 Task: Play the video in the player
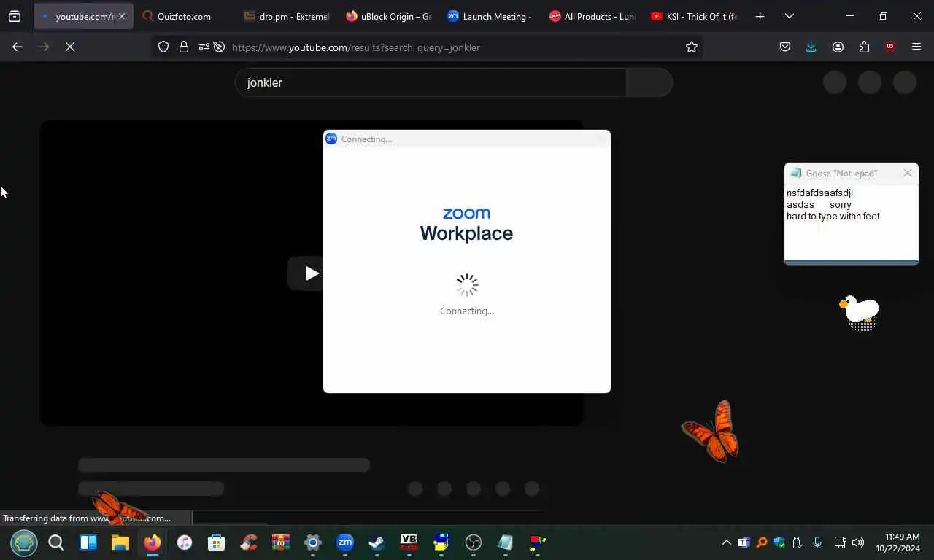pyautogui.click(x=312, y=273)
